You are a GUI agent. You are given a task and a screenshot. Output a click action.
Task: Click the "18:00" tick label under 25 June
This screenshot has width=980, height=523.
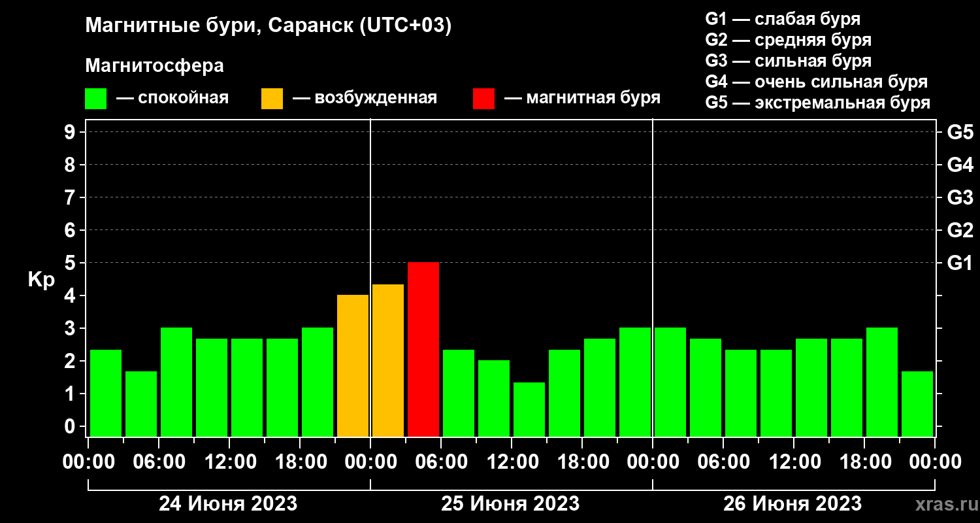[582, 462]
